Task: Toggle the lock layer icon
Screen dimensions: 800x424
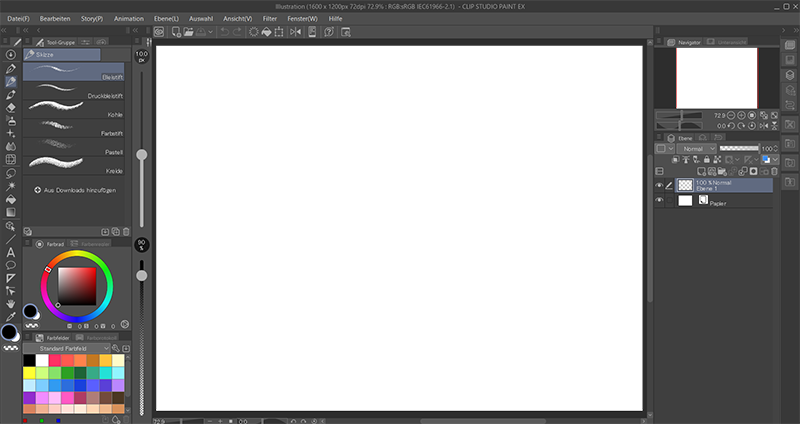Action: coord(705,160)
